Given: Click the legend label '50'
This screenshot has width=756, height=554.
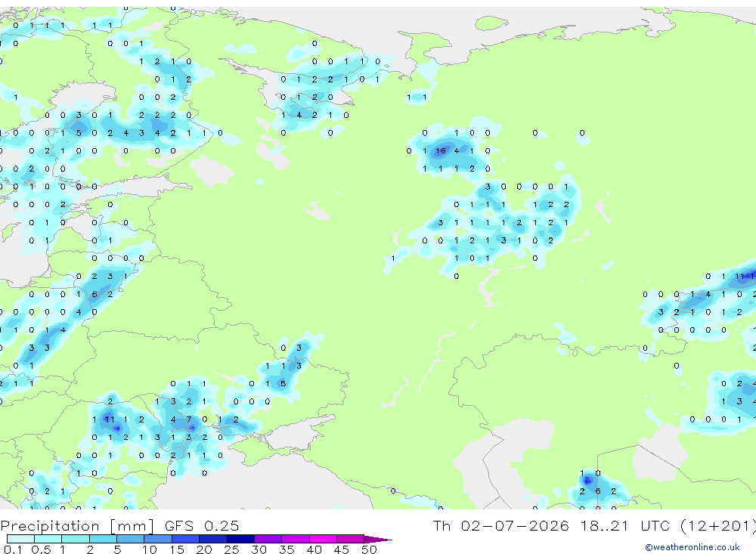Looking at the screenshot, I should point(369,549).
